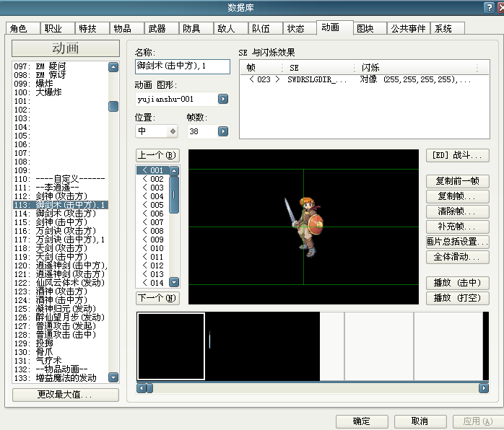Click the SE column header
Screen dimensions: 504x430
point(318,68)
